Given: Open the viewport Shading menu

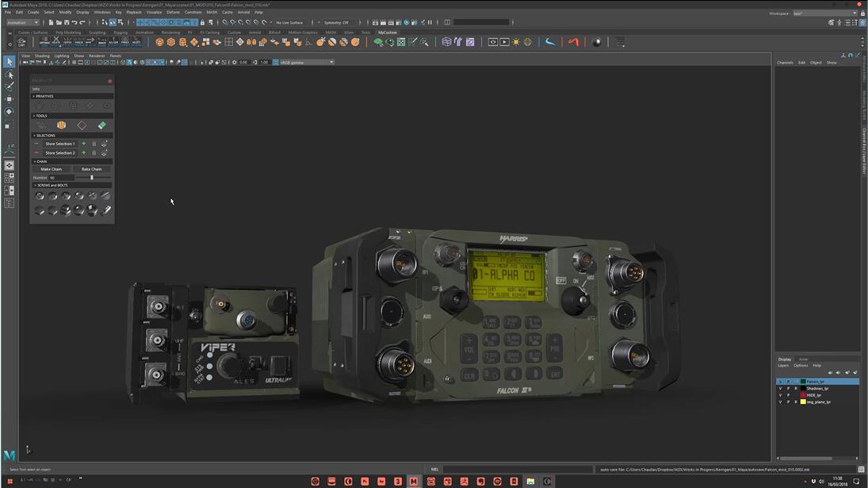Looking at the screenshot, I should [x=42, y=56].
